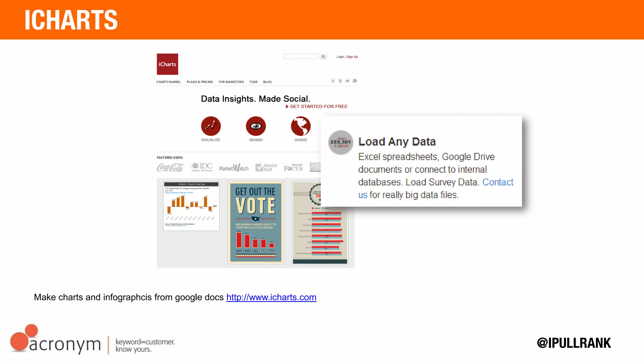Open the Chart of the Day thumbnail
Viewport: 644px width, 362px height.
(x=191, y=206)
